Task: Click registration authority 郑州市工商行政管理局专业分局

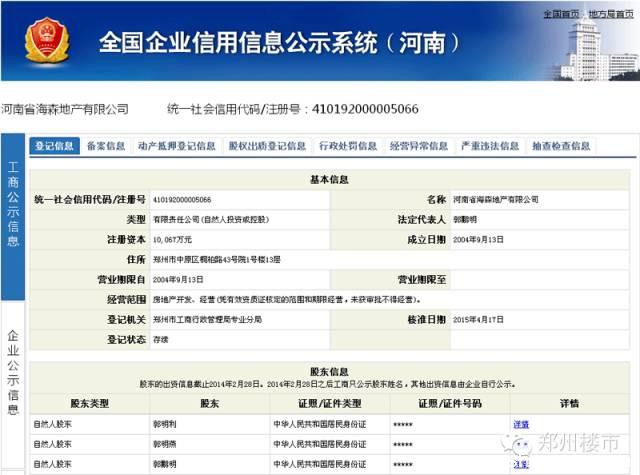Action: (x=207, y=320)
